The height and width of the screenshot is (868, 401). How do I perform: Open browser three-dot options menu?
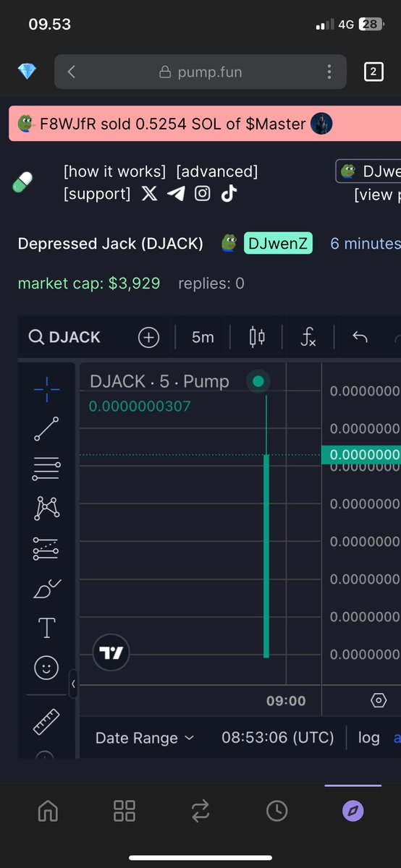click(x=329, y=72)
